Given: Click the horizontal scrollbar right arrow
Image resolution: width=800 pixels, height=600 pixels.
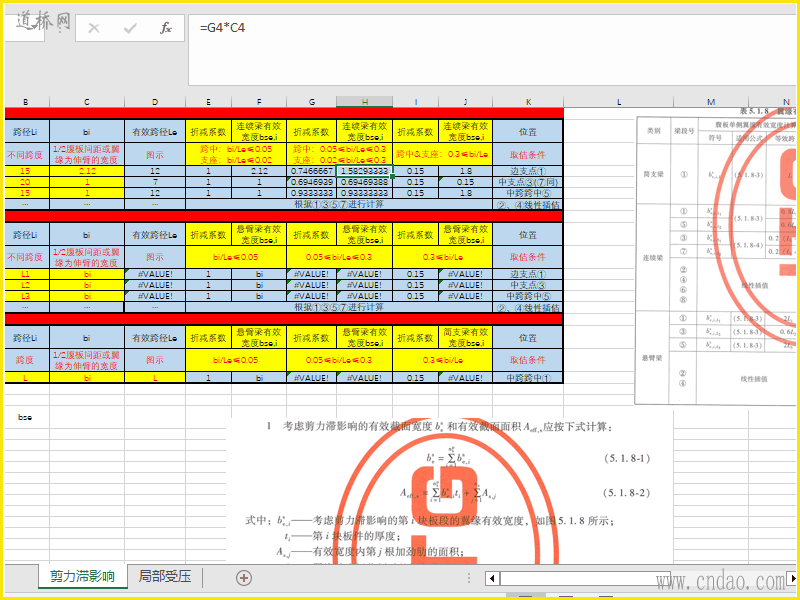Looking at the screenshot, I should 793,579.
